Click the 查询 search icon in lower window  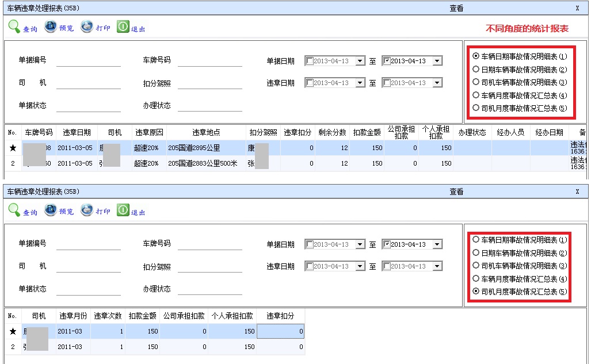tap(15, 210)
